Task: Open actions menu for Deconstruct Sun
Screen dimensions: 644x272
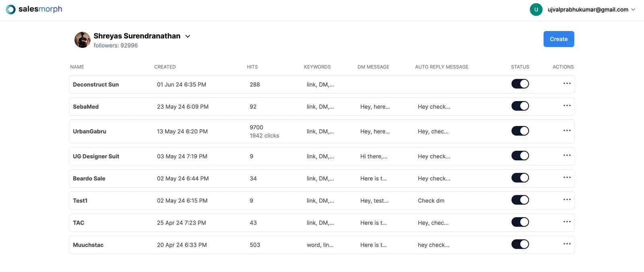Action: pyautogui.click(x=567, y=83)
